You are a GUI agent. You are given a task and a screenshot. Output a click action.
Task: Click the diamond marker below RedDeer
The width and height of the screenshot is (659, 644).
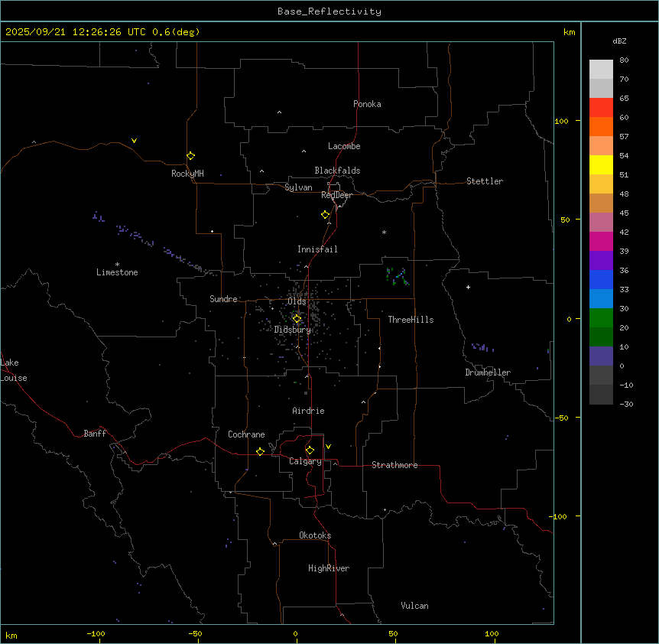coord(326,214)
